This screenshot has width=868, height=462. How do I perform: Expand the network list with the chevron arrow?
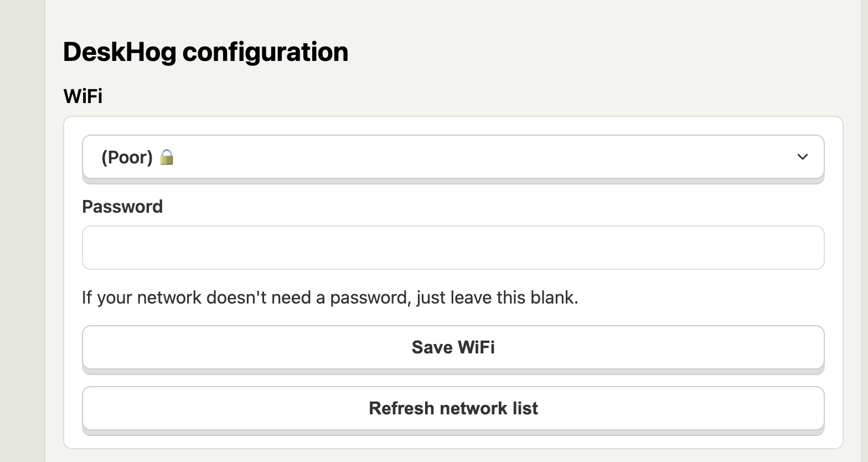[802, 157]
